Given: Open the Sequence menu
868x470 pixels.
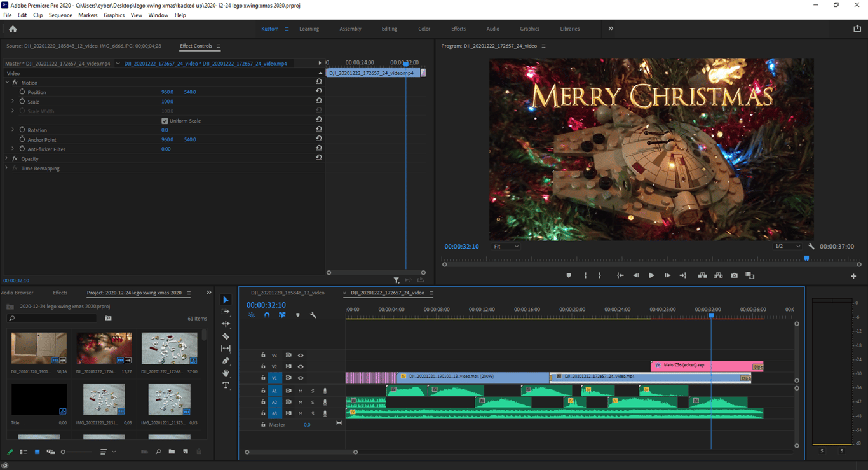Looking at the screenshot, I should pos(60,15).
